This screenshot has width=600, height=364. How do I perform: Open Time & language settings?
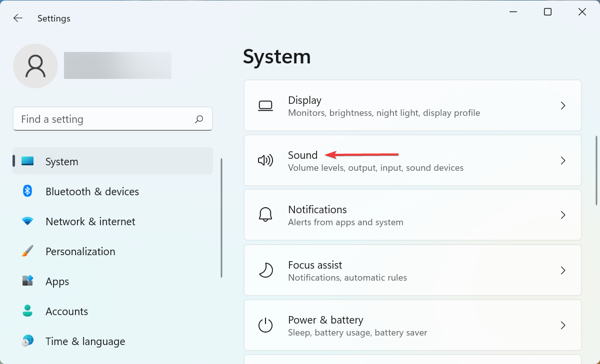point(85,342)
